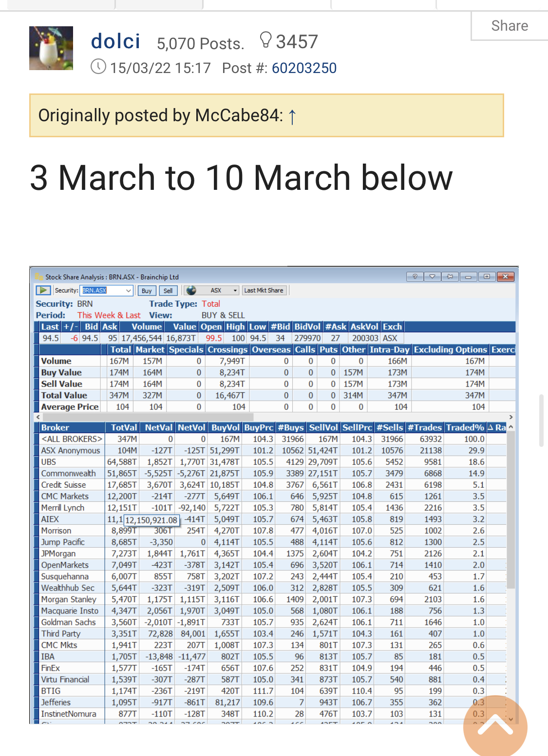Screen dimensions: 548x756
Task: Click the help question mark window icon
Action: tap(415, 277)
